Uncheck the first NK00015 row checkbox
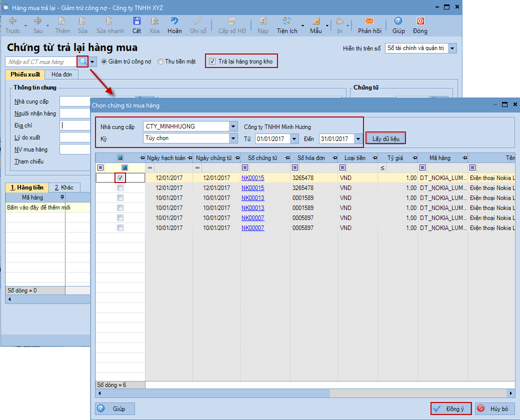Image resolution: width=520 pixels, height=420 pixels. tap(120, 178)
